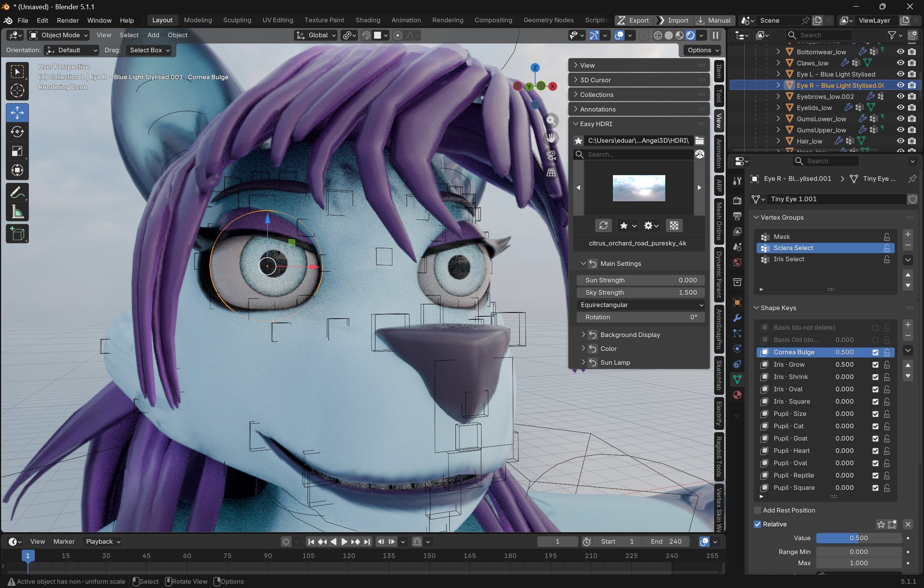Lock the Sclera Select vertex group

887,248
